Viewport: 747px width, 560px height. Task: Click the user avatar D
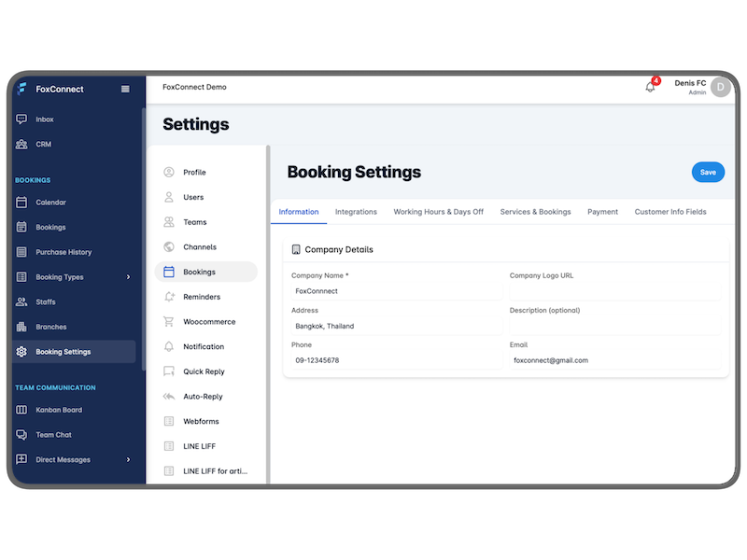(x=720, y=87)
